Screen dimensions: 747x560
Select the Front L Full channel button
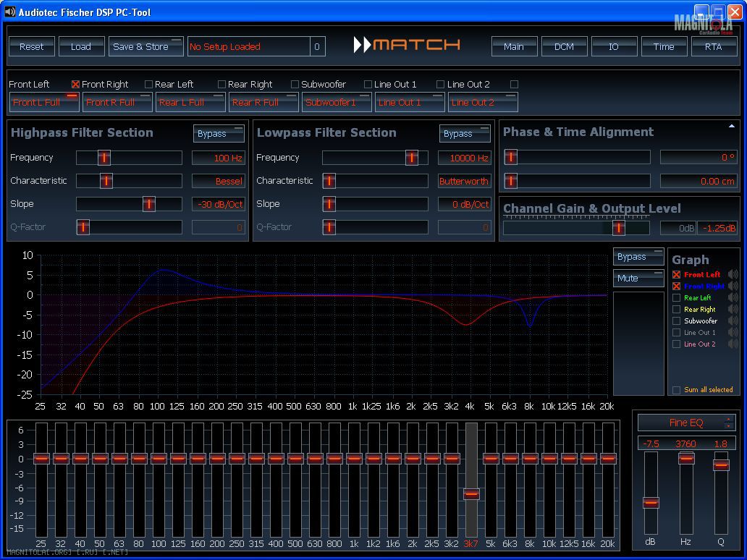coord(44,103)
